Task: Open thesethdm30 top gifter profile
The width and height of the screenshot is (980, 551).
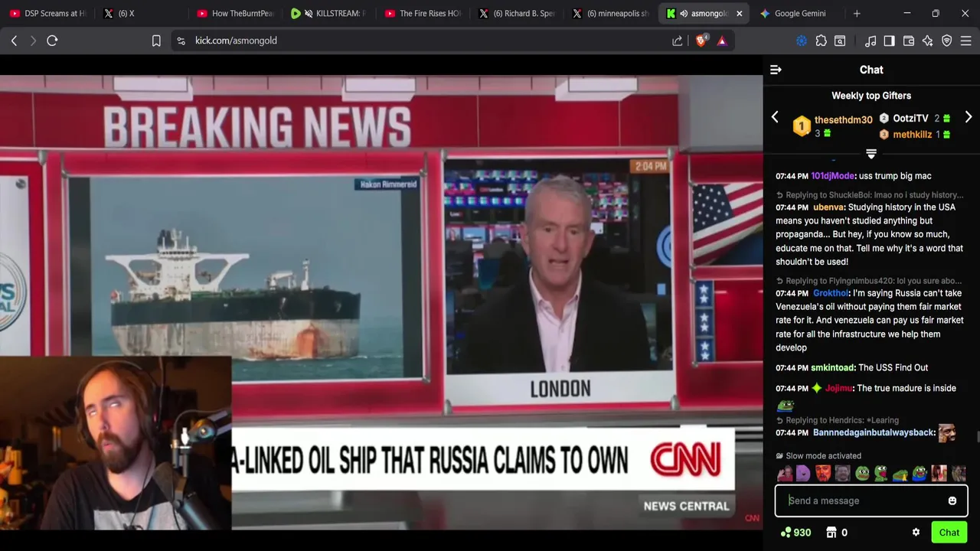Action: tap(843, 120)
